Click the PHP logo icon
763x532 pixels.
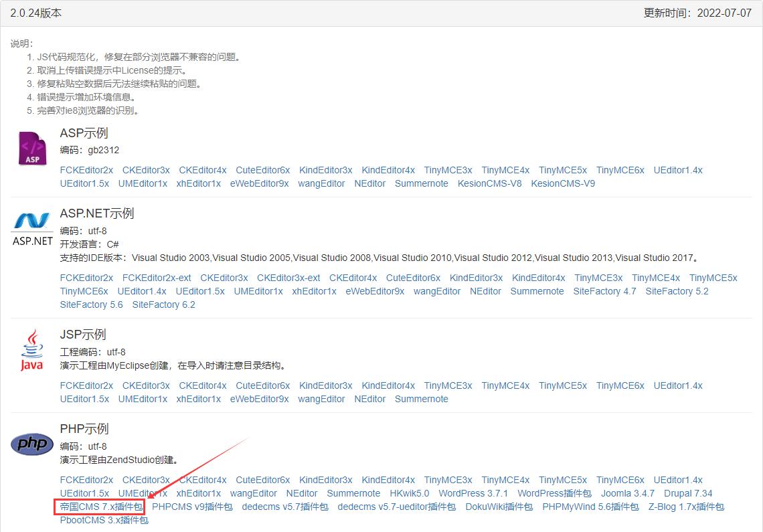pos(32,444)
